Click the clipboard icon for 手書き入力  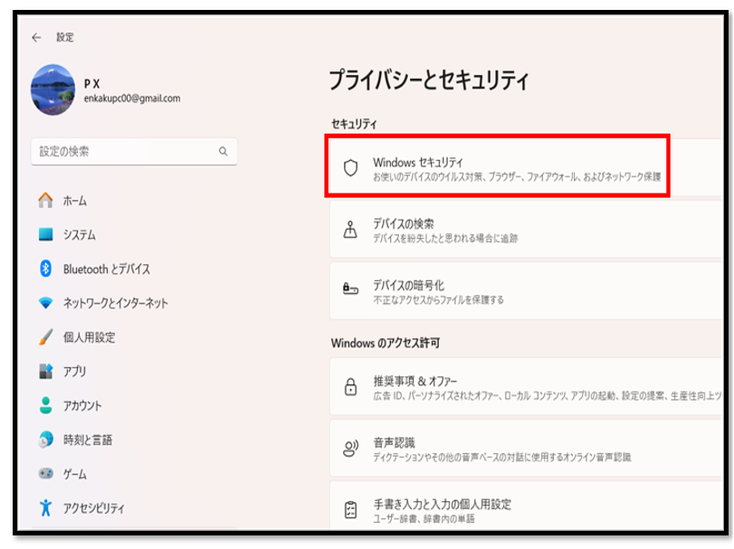[x=351, y=510]
